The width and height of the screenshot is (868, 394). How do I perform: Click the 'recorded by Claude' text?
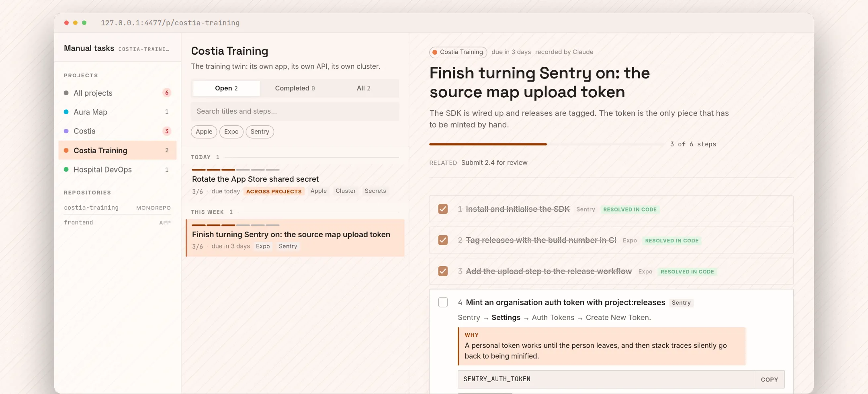click(x=564, y=52)
